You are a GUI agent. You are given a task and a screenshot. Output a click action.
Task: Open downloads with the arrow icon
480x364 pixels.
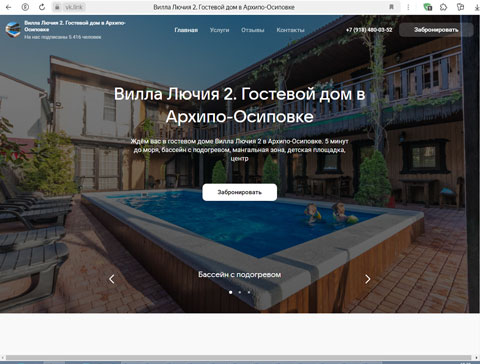tap(477, 7)
